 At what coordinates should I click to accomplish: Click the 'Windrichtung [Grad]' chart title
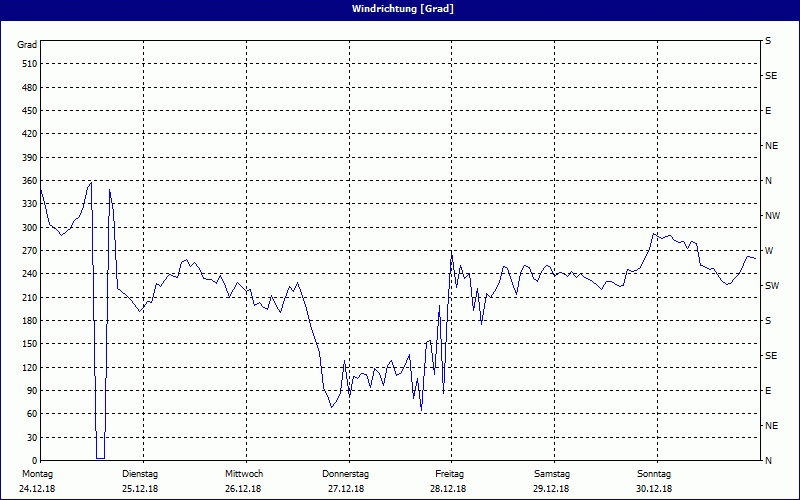(x=403, y=9)
